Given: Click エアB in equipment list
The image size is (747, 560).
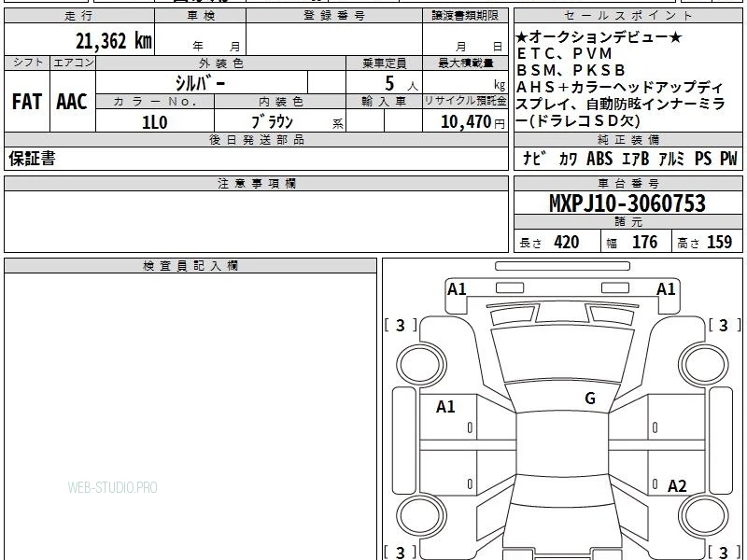Looking at the screenshot, I should 636,159.
